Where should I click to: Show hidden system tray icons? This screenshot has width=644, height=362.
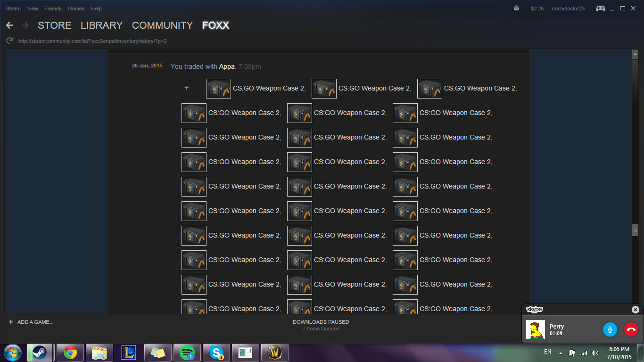561,353
